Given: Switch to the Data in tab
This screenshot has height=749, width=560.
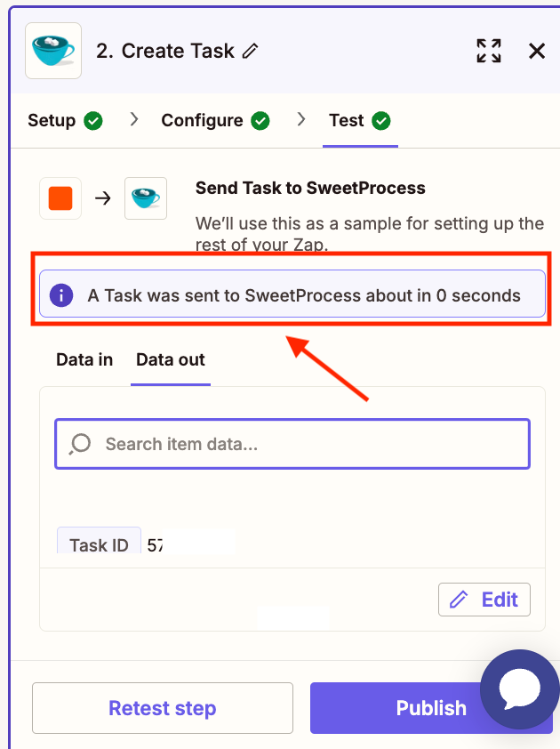Looking at the screenshot, I should tap(84, 359).
